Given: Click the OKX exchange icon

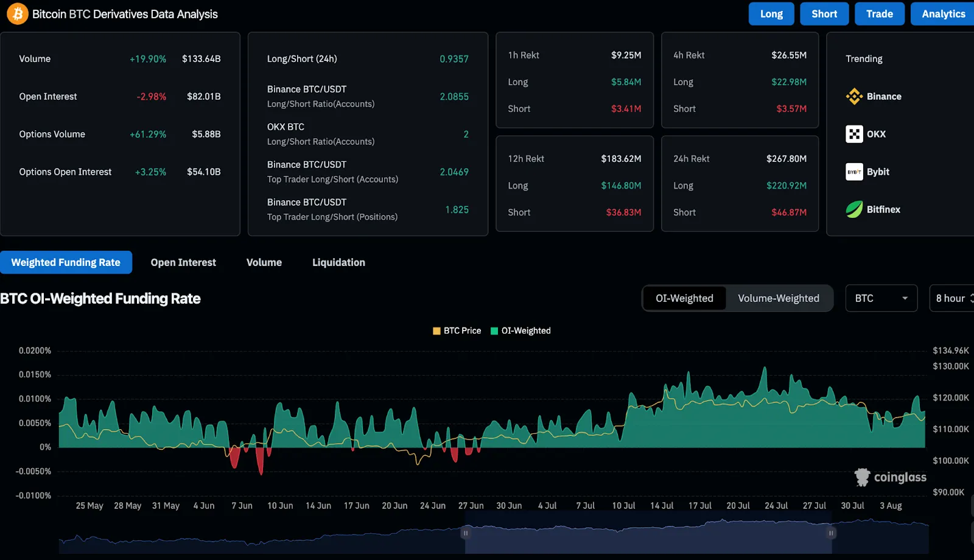Looking at the screenshot, I should click(854, 134).
